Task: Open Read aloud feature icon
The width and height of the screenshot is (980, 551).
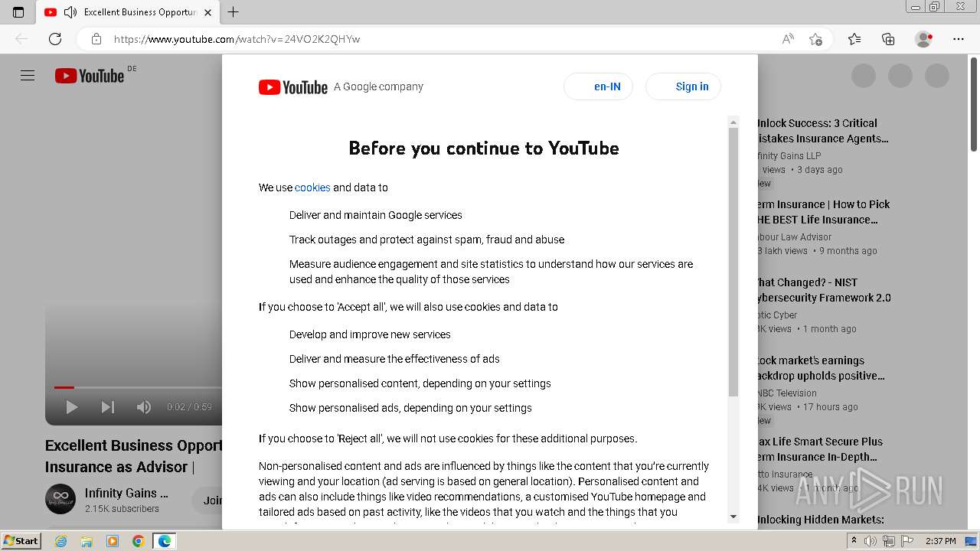Action: coord(788,39)
